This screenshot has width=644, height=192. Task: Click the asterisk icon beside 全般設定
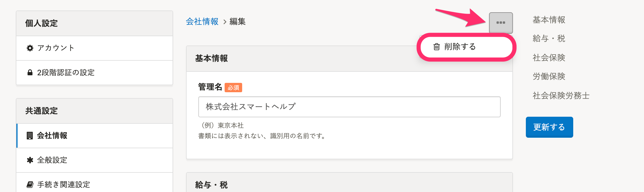point(30,160)
